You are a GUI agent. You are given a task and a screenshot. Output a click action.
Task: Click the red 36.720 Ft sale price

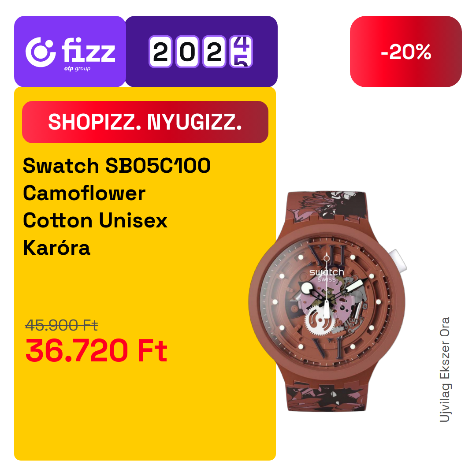96,351
